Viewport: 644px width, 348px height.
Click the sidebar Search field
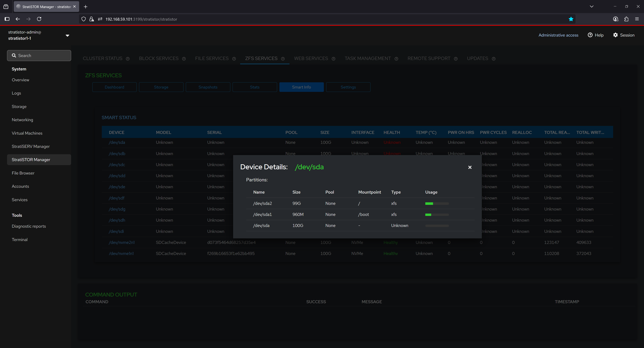point(39,55)
